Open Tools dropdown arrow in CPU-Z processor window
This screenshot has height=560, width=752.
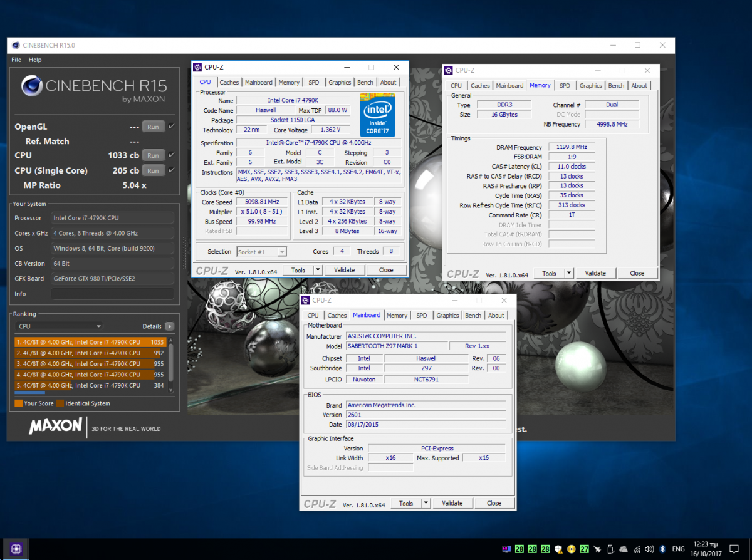318,270
